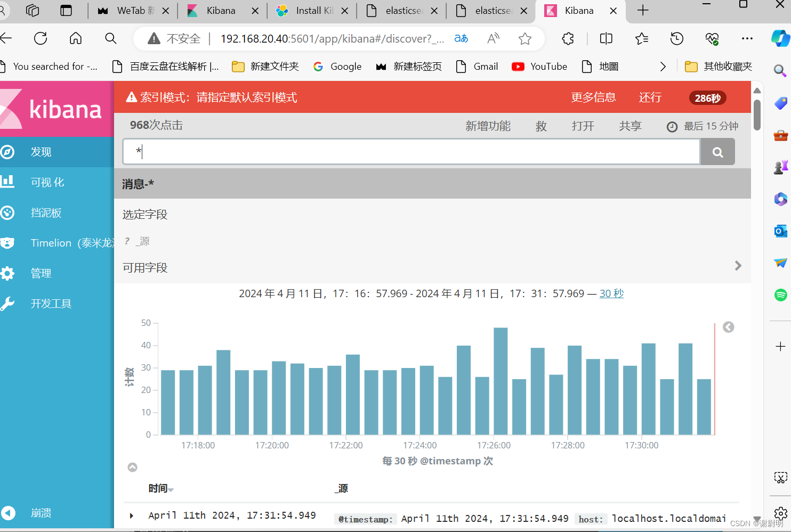Go to the browser home page
Viewport: 791px width, 532px height.
[76, 38]
